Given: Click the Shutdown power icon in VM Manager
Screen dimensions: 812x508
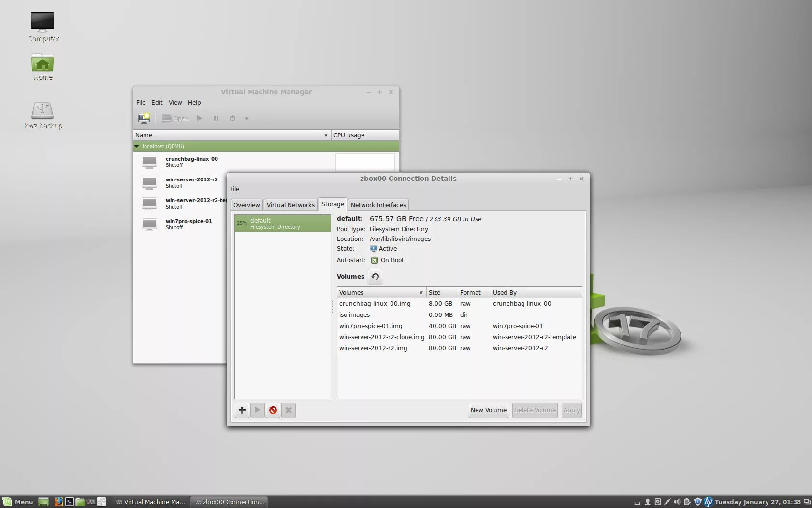Looking at the screenshot, I should tap(232, 118).
